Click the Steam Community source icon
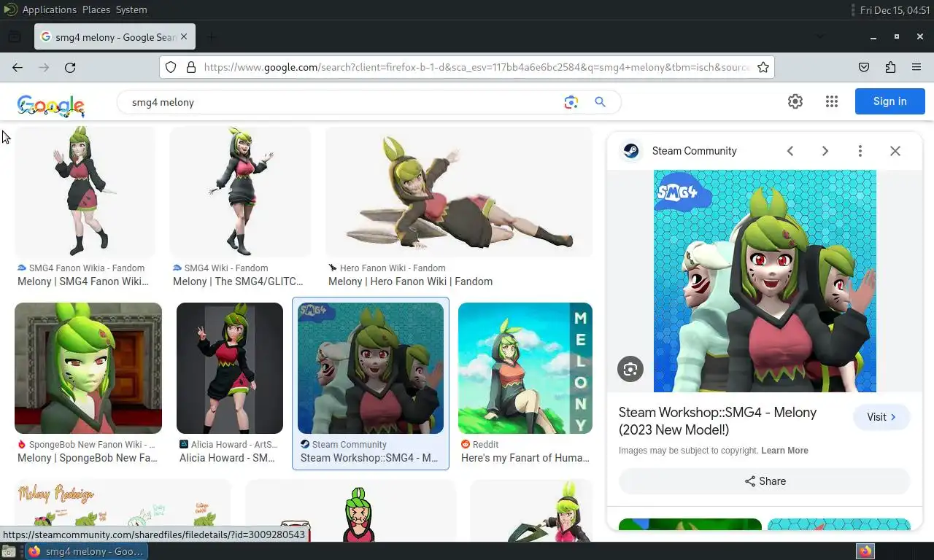 tap(631, 151)
